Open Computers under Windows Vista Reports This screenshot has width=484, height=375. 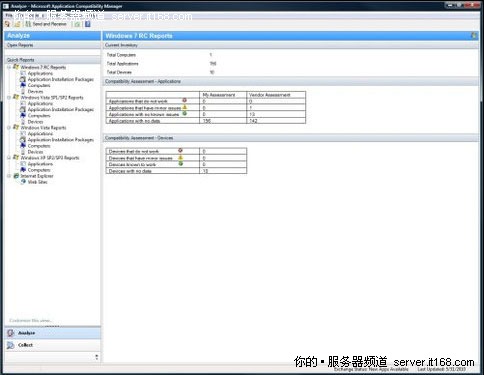pos(39,146)
